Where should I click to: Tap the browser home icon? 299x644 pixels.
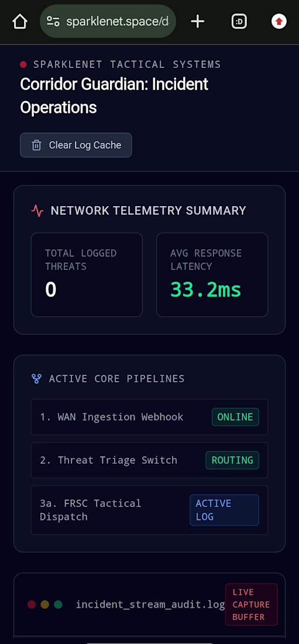tap(20, 21)
